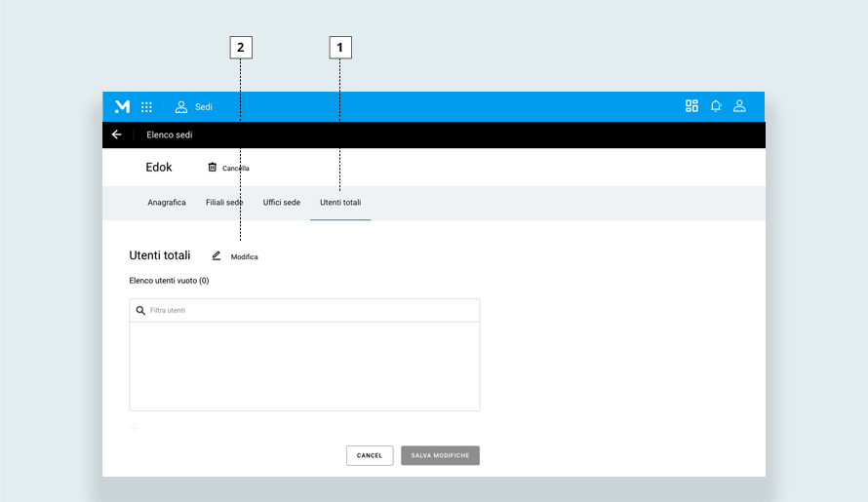Click the Sedi user icon
This screenshot has height=502, width=868.
(181, 107)
